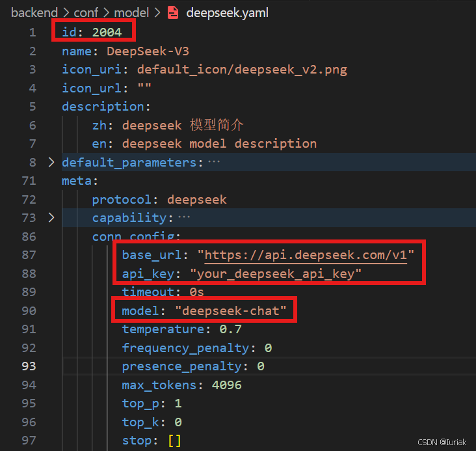Click top_p value 1
This screenshot has width=476, height=451.
pos(178,403)
